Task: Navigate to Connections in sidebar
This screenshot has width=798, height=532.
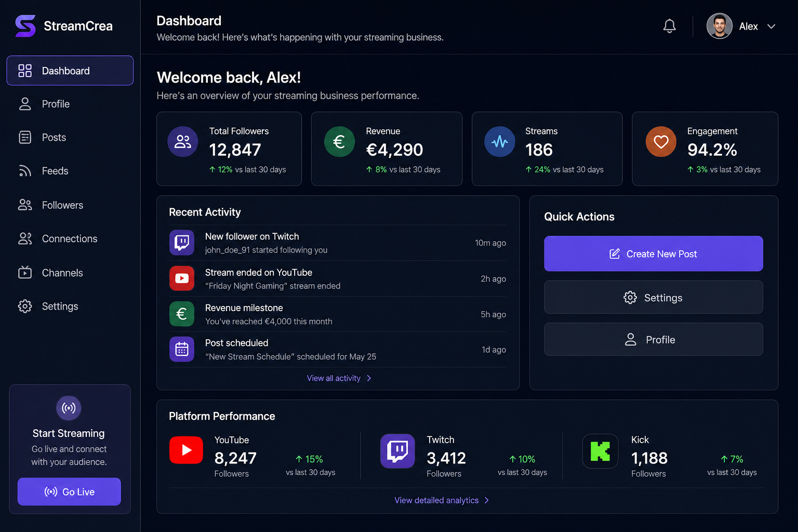Action: (70, 238)
